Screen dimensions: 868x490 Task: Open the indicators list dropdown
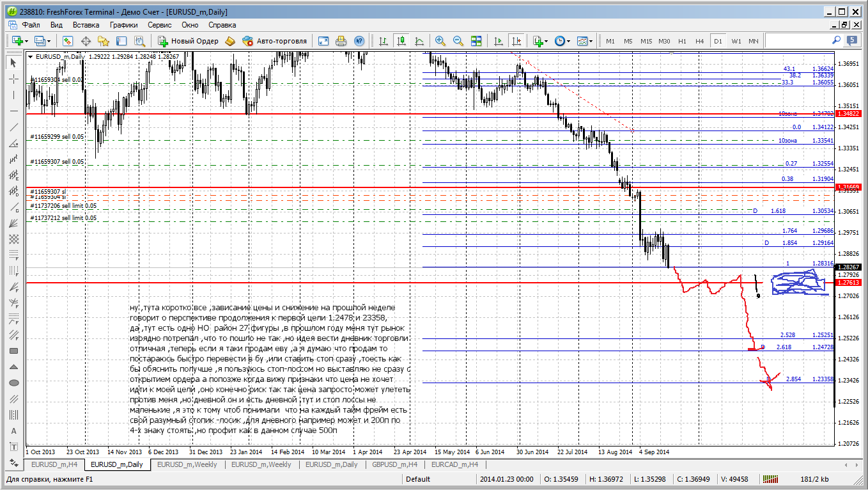545,41
